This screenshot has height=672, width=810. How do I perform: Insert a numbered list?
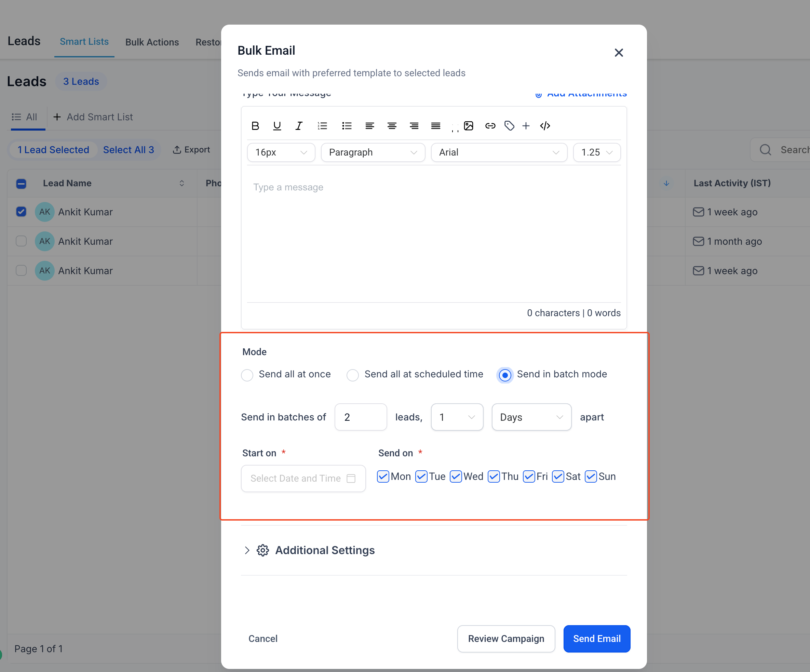[x=322, y=126]
